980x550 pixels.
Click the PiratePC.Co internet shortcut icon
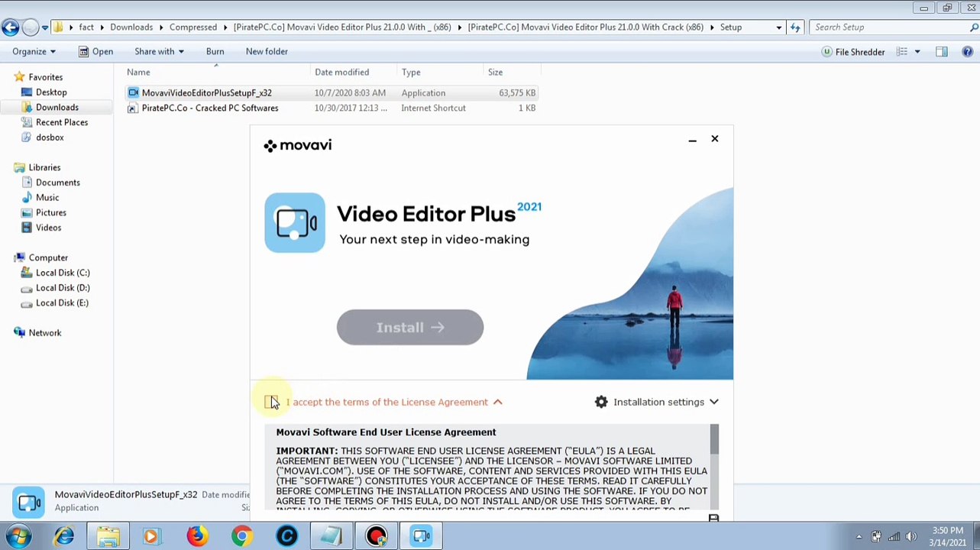[133, 108]
